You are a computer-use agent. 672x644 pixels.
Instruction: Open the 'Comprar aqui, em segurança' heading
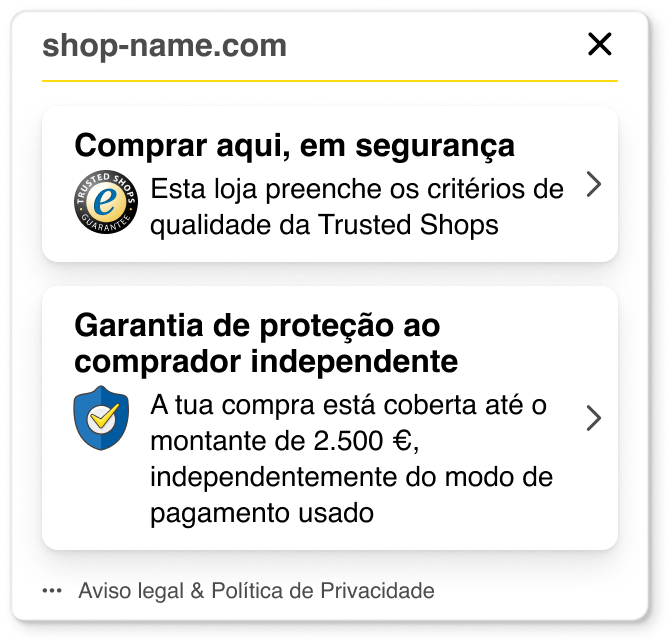tap(294, 146)
